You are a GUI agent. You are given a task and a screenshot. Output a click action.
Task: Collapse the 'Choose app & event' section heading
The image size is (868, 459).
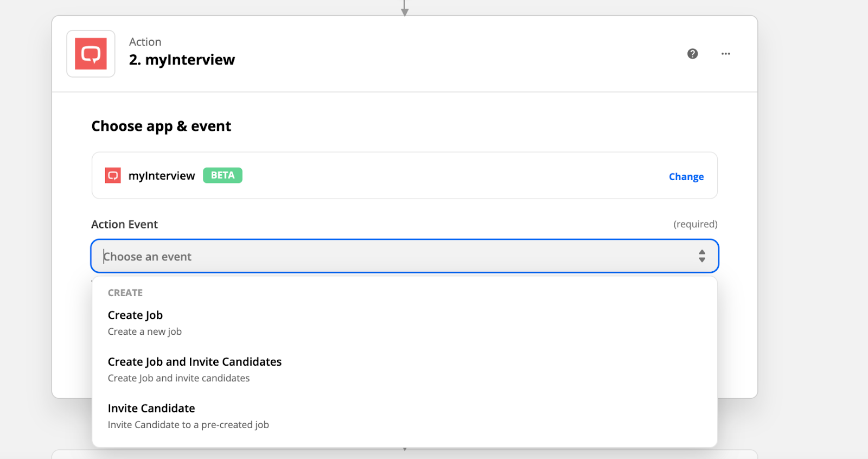pyautogui.click(x=161, y=126)
